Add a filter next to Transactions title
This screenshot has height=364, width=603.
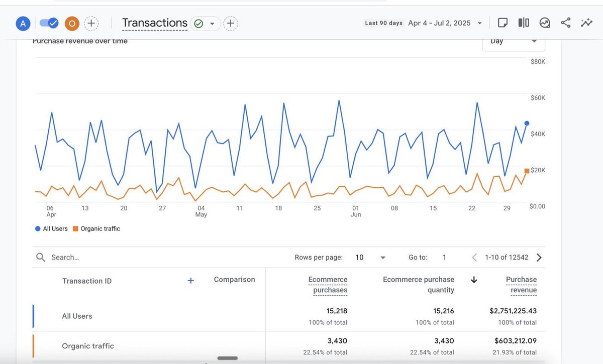[230, 23]
